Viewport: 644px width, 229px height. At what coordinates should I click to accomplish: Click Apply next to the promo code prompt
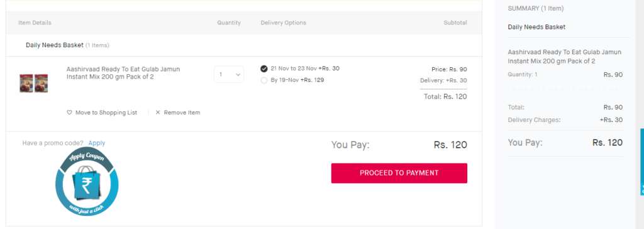click(97, 143)
